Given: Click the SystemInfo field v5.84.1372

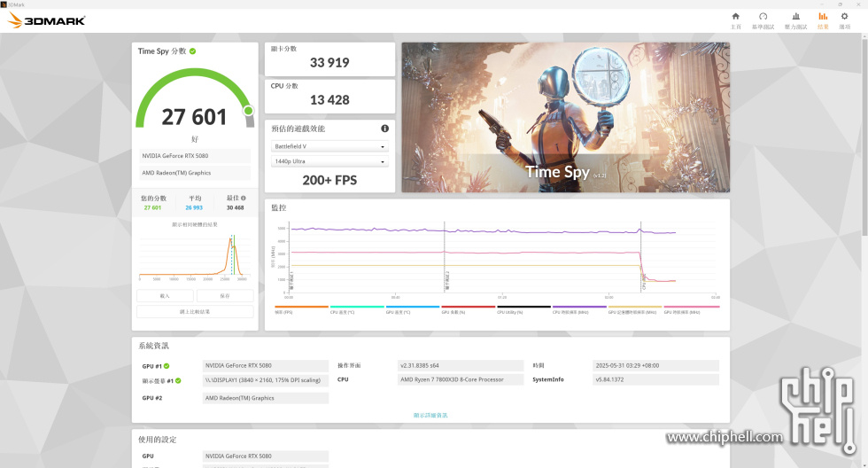Looking at the screenshot, I should coord(655,379).
